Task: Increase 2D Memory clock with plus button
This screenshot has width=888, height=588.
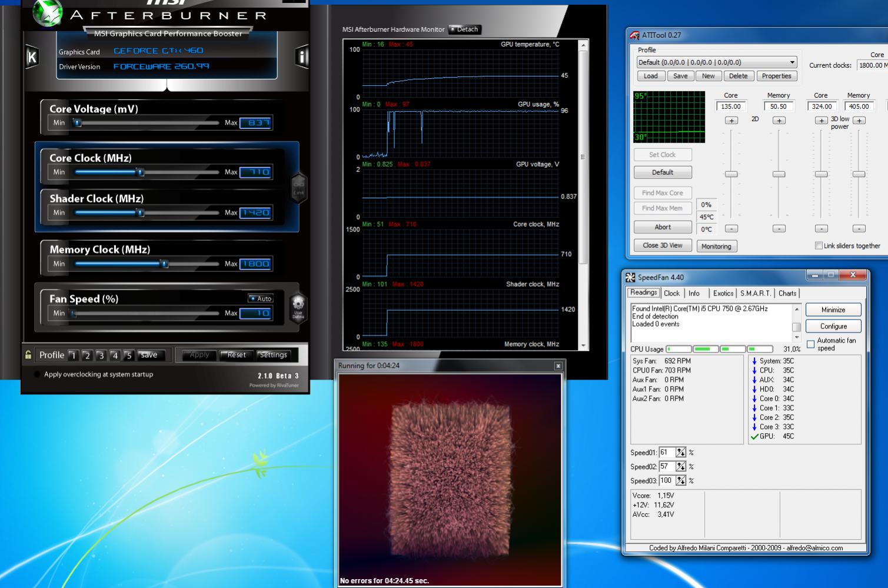Action: click(x=779, y=121)
